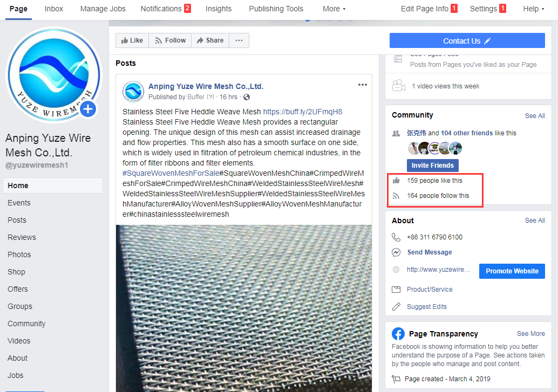Click the blue plus icon on profile picture
This screenshot has height=392, width=558.
88,109
